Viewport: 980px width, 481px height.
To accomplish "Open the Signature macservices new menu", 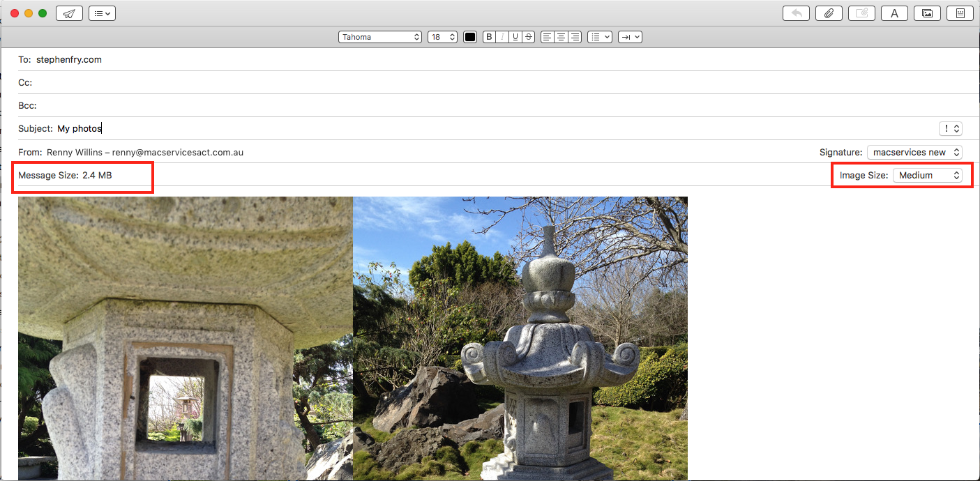I will click(914, 152).
